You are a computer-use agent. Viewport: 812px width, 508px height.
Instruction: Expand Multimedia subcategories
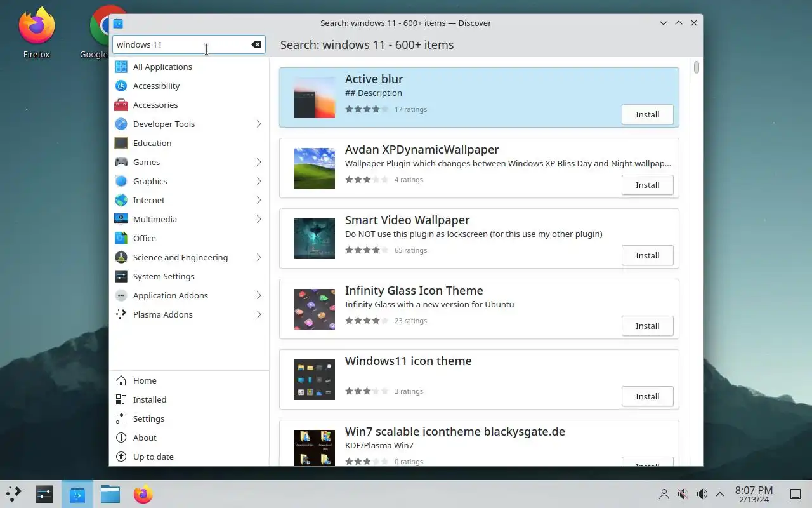[259, 219]
